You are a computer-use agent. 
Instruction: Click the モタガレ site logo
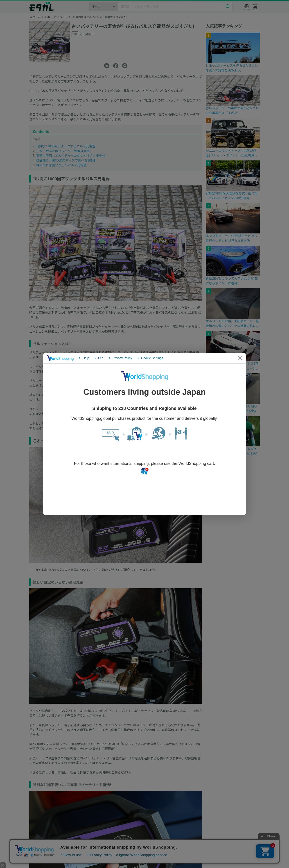[41, 7]
